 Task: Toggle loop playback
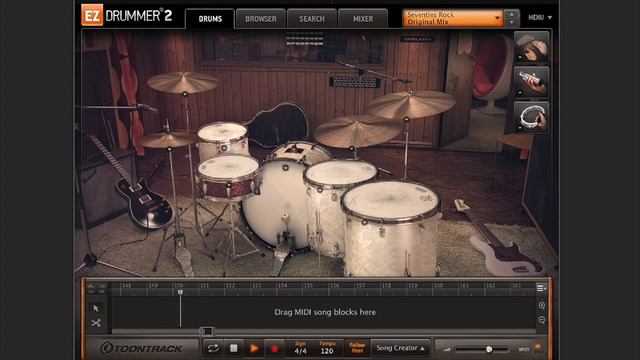click(x=213, y=348)
